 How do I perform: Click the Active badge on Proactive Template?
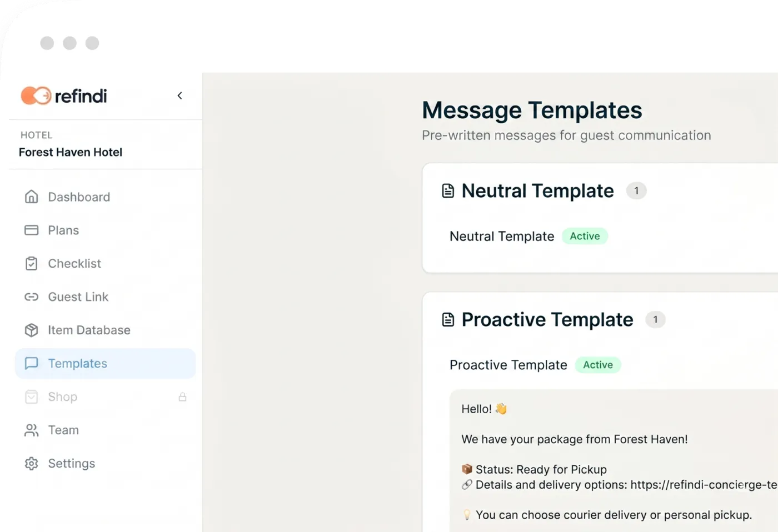point(598,365)
